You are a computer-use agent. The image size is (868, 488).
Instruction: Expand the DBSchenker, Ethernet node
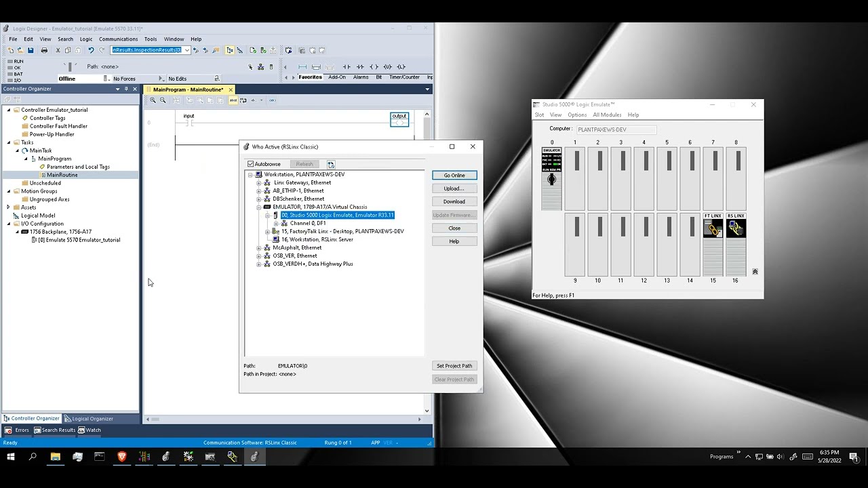coord(258,199)
